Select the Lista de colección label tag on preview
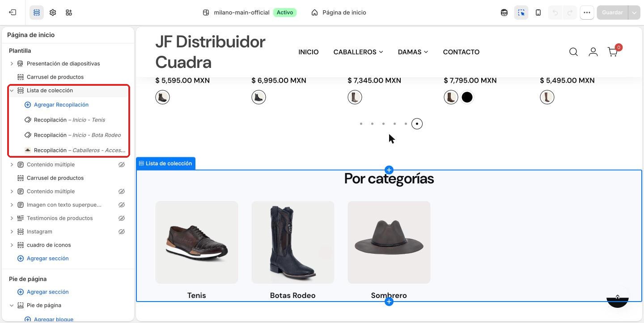Screen dimensions: 644x323 coord(165,164)
